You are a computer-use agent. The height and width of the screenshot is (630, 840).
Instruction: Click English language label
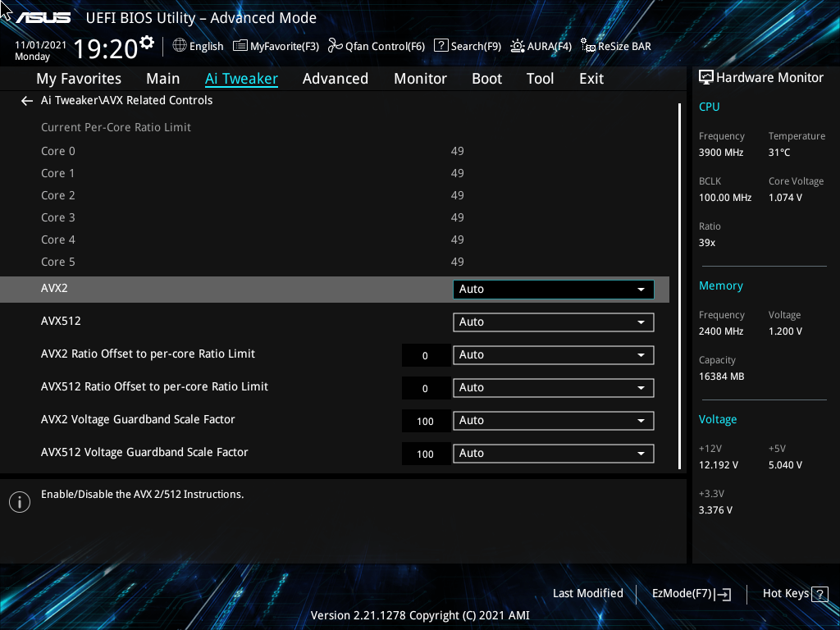click(x=206, y=47)
